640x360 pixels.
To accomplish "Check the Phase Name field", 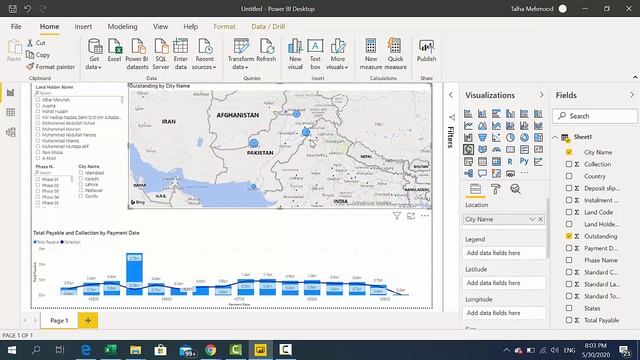I will click(569, 260).
